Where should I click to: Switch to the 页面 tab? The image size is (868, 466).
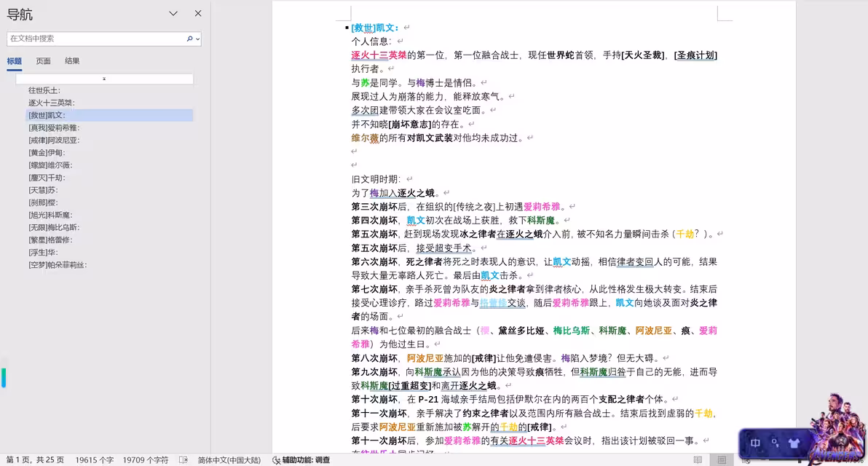point(44,61)
